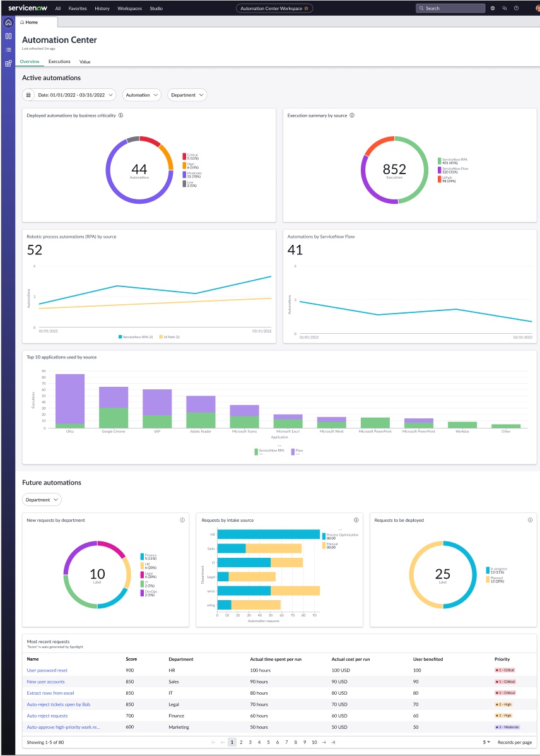Go to previous page of requests table

(x=223, y=743)
